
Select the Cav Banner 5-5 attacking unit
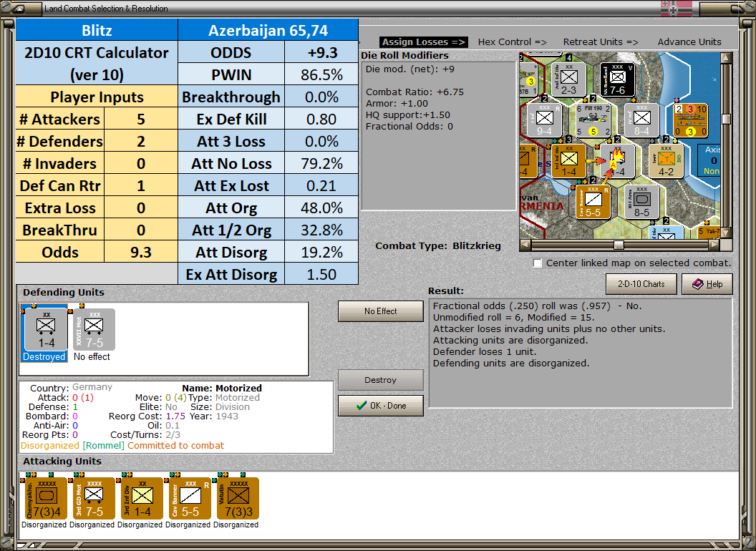coord(190,499)
